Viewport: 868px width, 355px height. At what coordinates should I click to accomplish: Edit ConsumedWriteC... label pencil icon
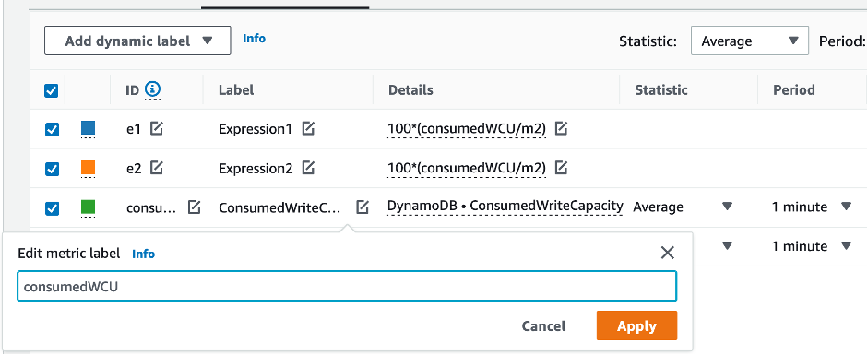[362, 207]
